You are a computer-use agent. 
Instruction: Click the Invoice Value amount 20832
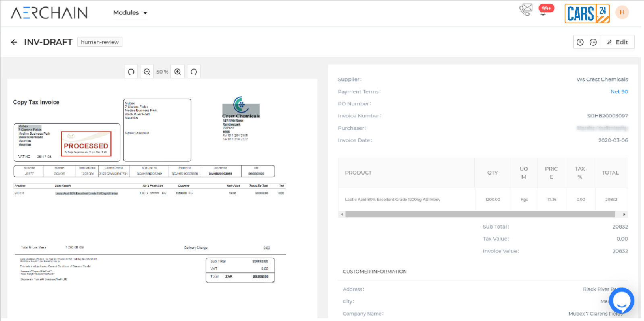point(620,251)
